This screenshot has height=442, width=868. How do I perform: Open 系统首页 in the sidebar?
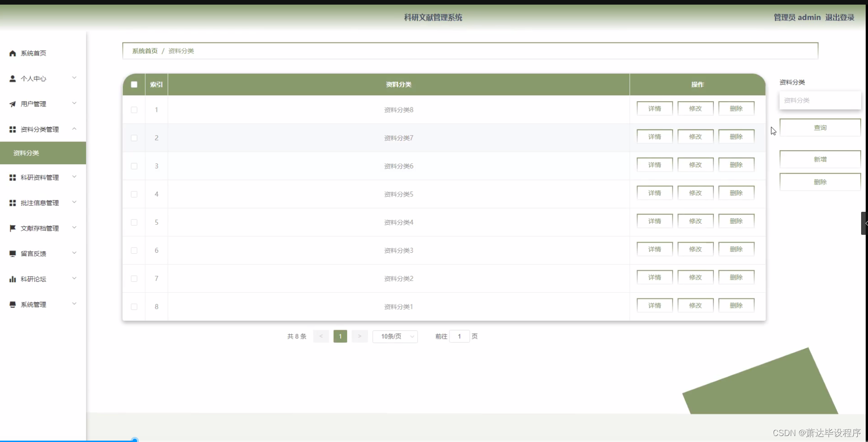click(34, 53)
